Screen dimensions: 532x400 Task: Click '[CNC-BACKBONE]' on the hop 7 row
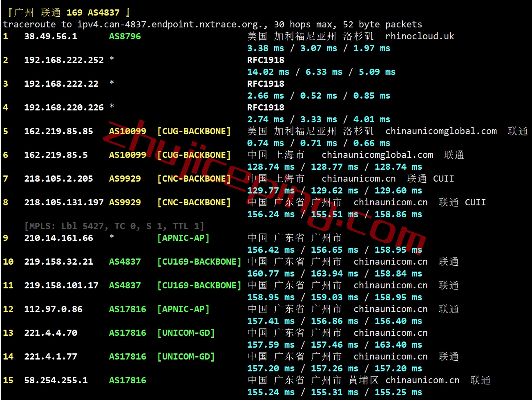194,179
